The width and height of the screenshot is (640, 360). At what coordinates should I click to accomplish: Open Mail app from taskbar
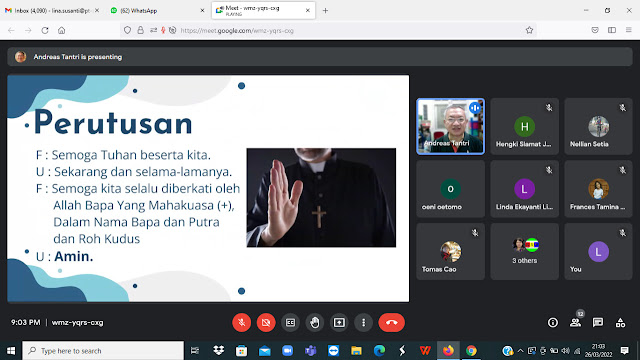(x=264, y=351)
